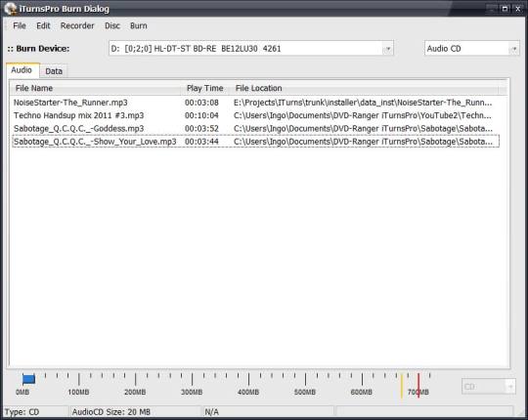The width and height of the screenshot is (528, 420).
Task: Switch to the Data tab
Action: [54, 71]
